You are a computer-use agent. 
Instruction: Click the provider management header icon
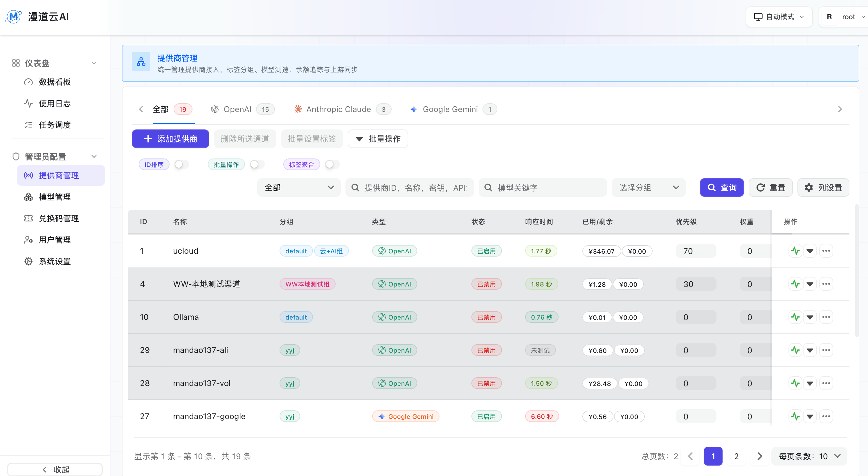[x=141, y=62]
